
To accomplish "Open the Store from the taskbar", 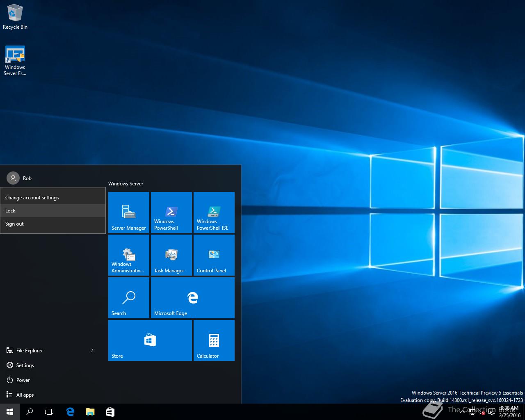I will tap(110, 412).
